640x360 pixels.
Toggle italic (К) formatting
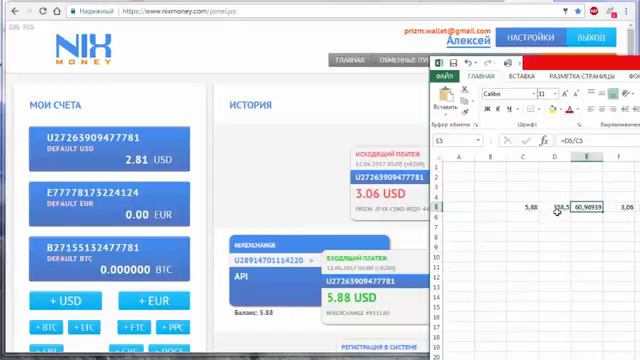pyautogui.click(x=498, y=109)
